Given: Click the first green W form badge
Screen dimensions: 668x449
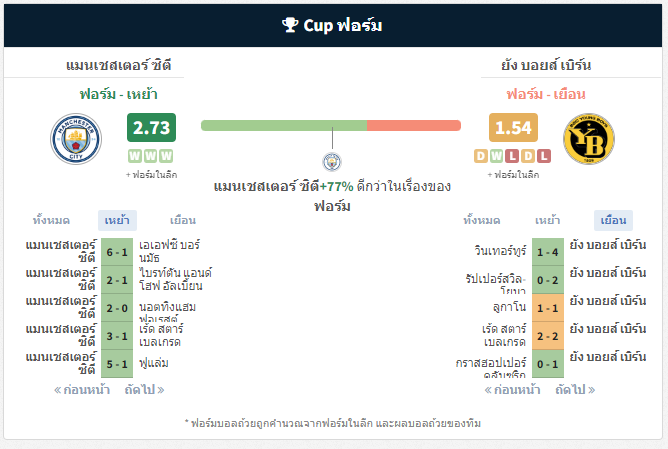Looking at the screenshot, I should tap(135, 156).
